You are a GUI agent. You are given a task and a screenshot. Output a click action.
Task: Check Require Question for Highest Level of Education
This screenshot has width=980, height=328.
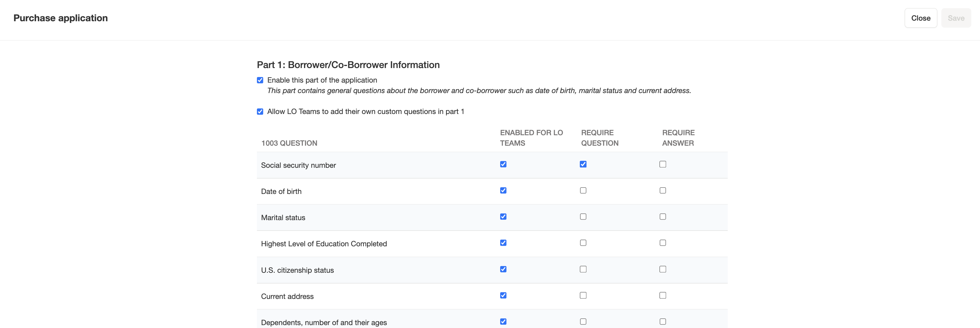583,243
